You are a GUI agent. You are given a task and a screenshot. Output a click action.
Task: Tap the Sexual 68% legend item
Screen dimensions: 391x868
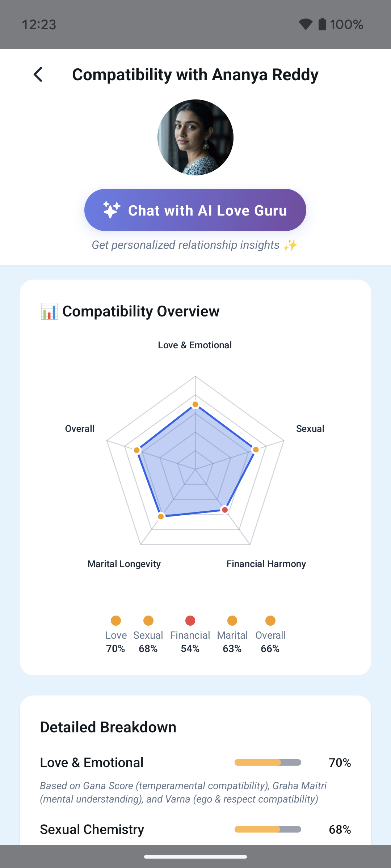(148, 635)
